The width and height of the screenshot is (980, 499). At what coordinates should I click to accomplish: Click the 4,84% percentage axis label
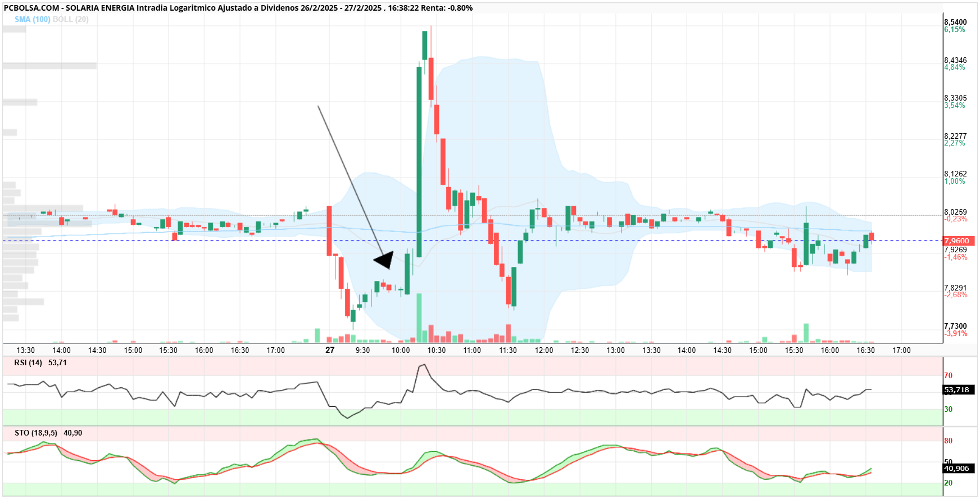(x=955, y=67)
